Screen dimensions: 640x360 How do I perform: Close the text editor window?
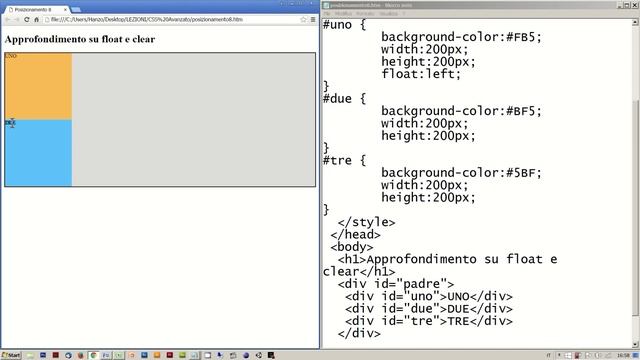coord(634,5)
